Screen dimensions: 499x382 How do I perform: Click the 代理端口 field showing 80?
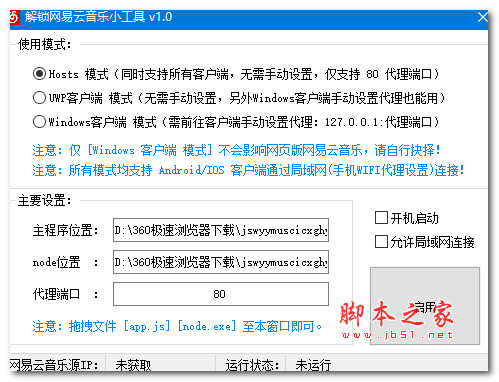221,294
